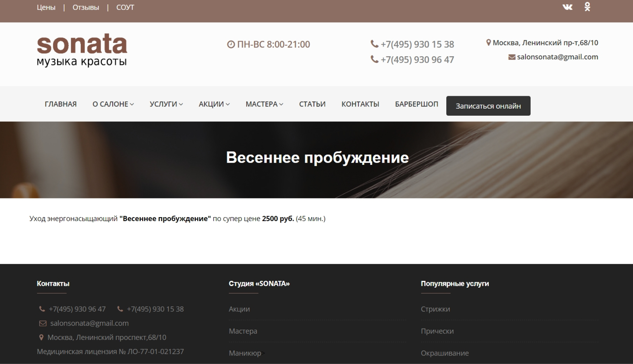Open footer link Маникюр
The image size is (633, 364).
pyautogui.click(x=245, y=353)
